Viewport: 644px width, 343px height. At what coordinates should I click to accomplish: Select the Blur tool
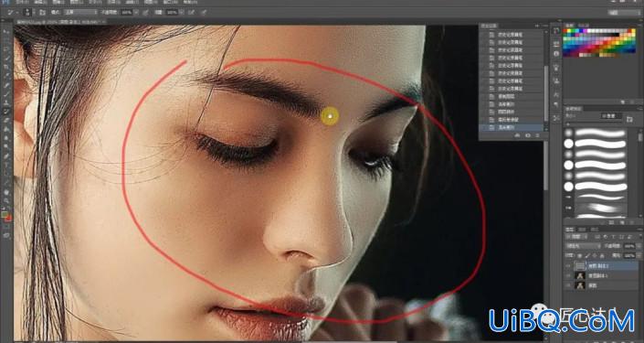(x=7, y=138)
